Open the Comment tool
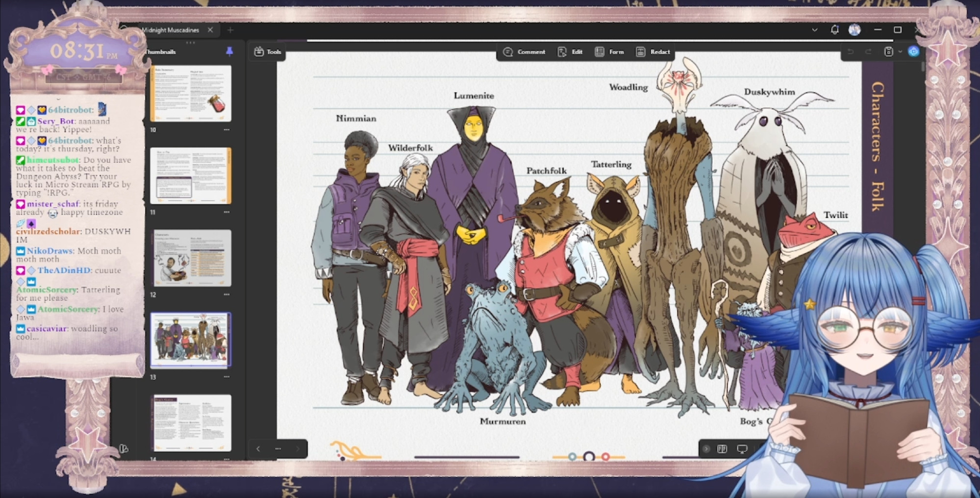980x498 pixels. click(525, 52)
